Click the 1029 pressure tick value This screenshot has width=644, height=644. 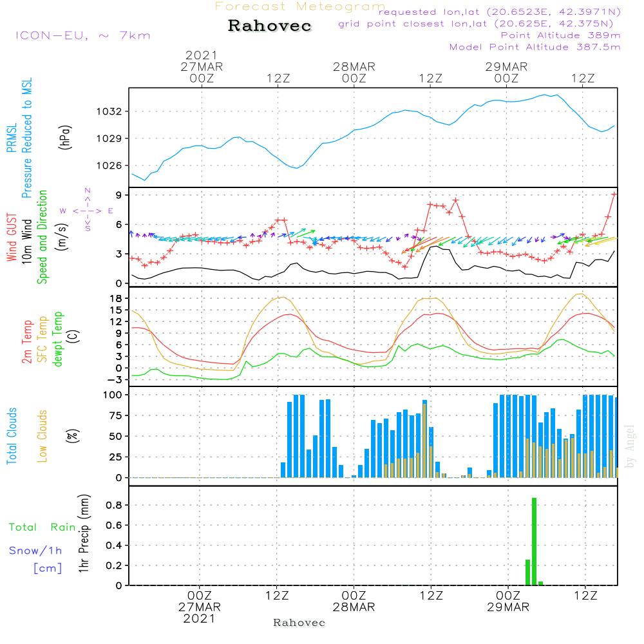point(109,138)
